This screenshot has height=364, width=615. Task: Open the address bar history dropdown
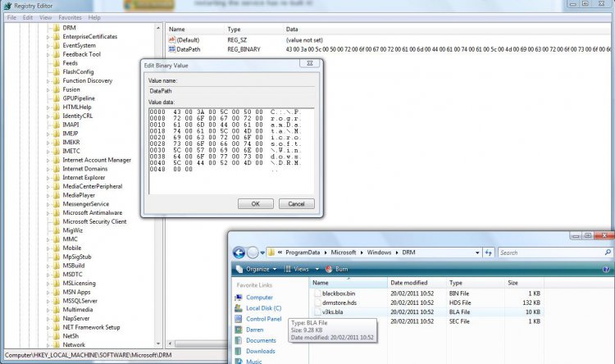(477, 253)
